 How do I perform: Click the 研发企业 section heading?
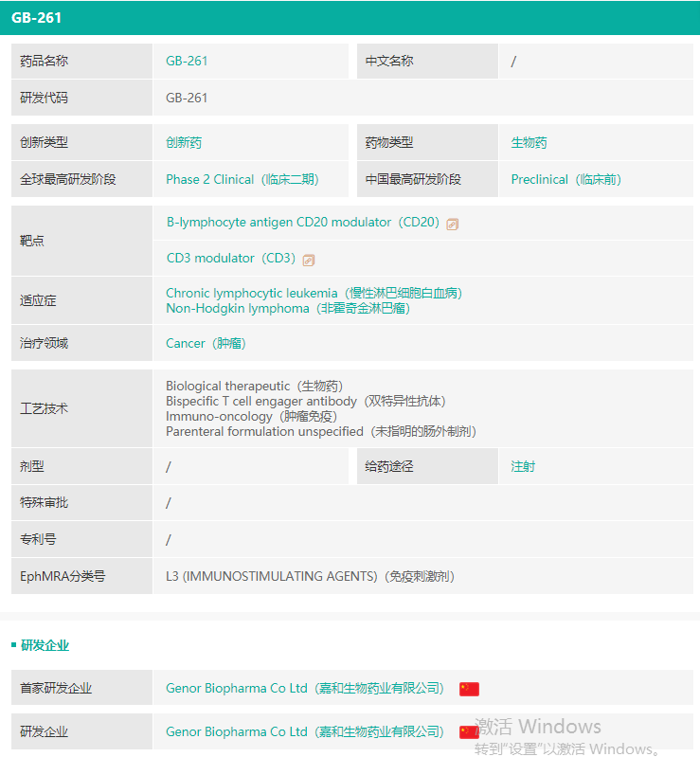pos(45,645)
